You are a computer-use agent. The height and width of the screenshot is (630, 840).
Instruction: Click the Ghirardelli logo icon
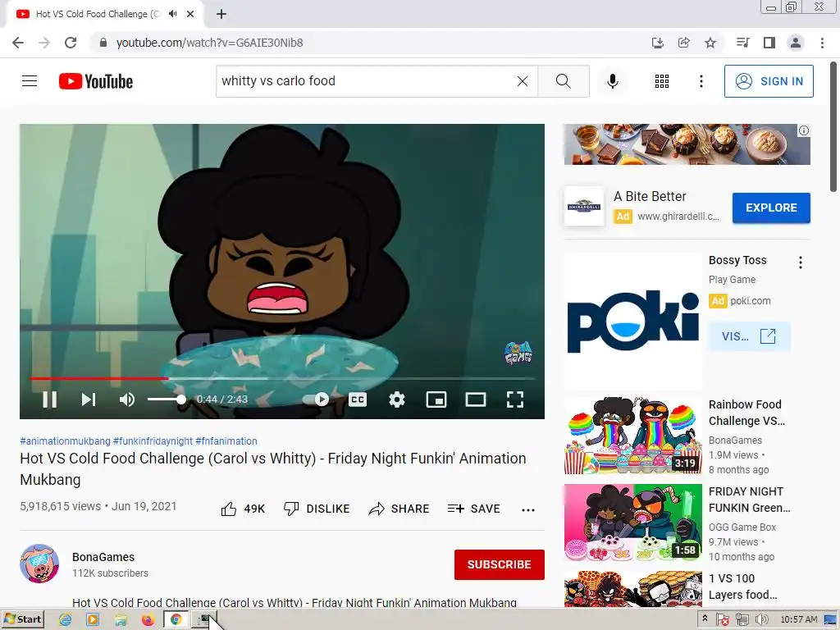[x=584, y=206]
